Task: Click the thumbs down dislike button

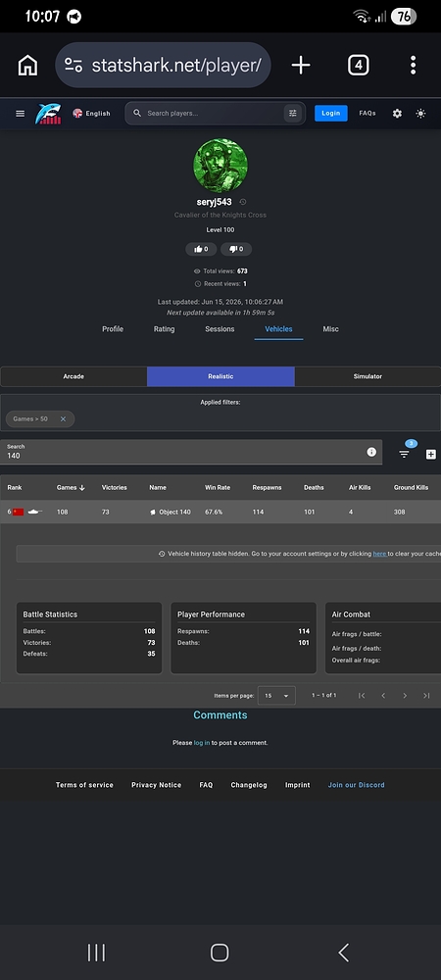Action: click(236, 249)
